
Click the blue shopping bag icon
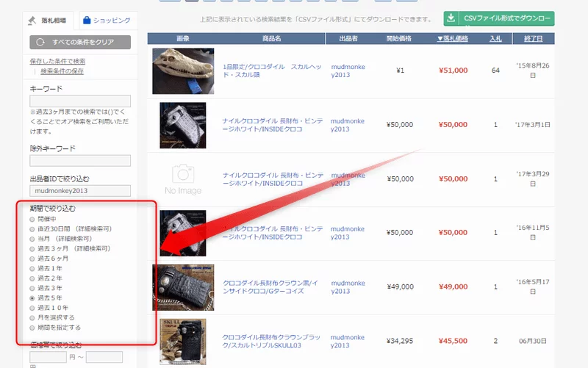pos(86,20)
